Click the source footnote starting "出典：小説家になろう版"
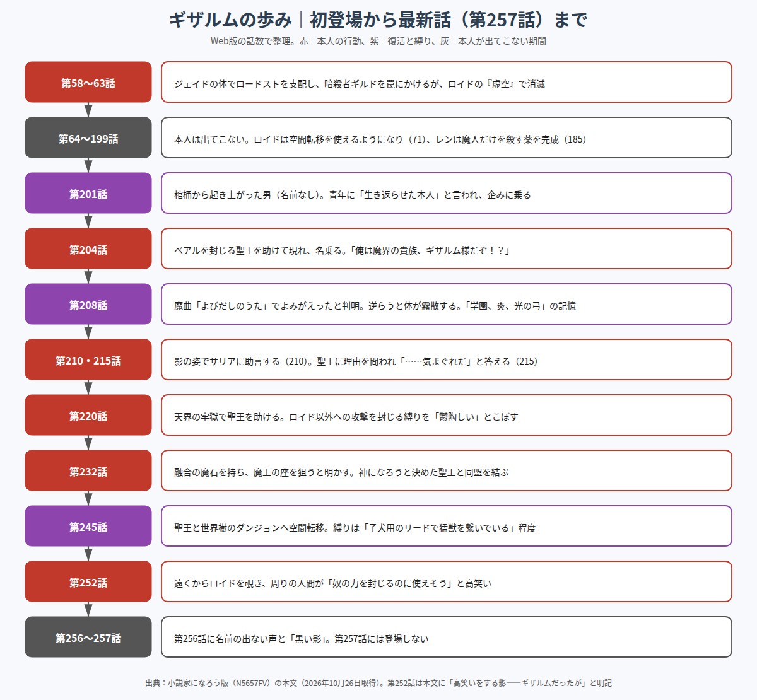 [378, 683]
